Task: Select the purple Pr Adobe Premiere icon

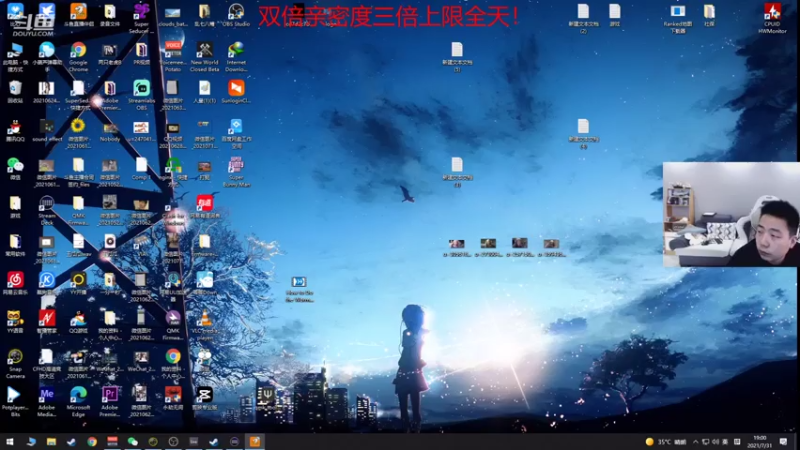Action: pyautogui.click(x=110, y=402)
